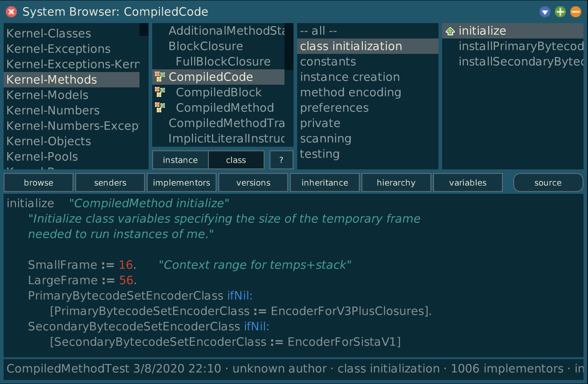
Task: Select the private protocol
Action: (368, 123)
